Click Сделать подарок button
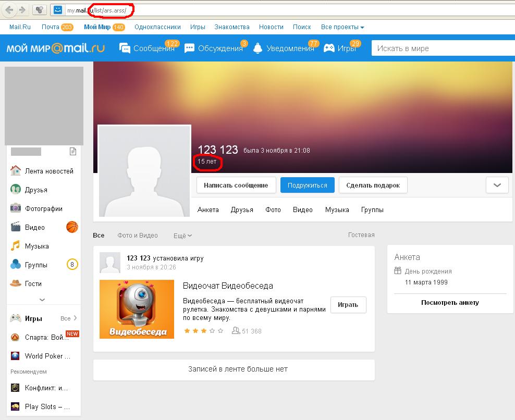Image resolution: width=515 pixels, height=420 pixels. 373,185
